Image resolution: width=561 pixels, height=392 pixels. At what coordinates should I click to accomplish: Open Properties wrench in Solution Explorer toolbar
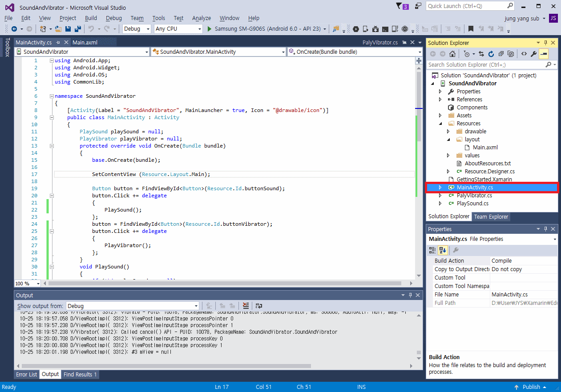coord(533,54)
